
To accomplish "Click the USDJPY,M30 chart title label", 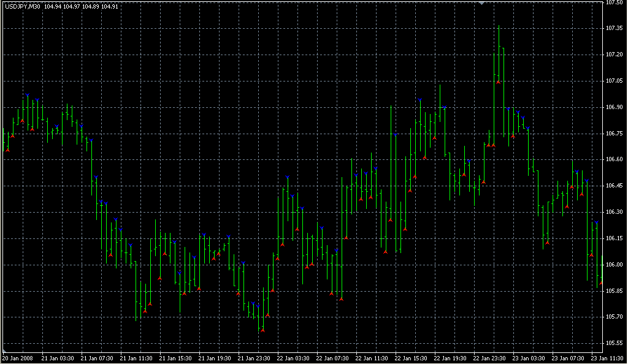I will [23, 7].
